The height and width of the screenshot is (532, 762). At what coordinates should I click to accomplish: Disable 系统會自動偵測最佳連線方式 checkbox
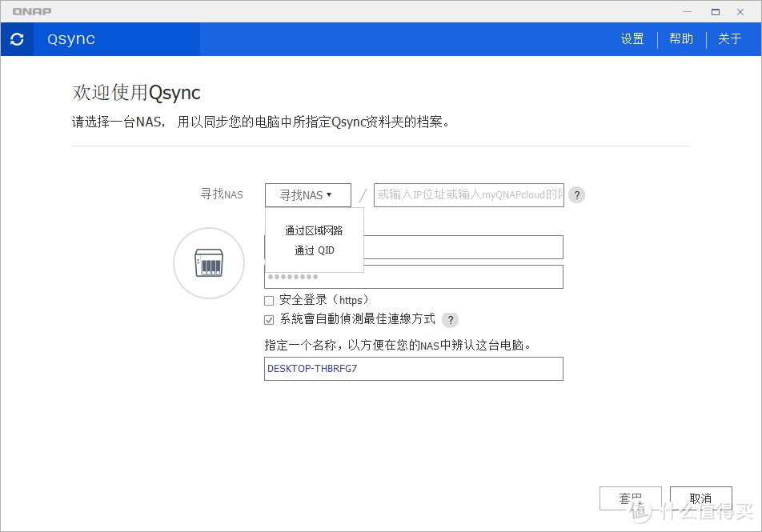(x=269, y=319)
